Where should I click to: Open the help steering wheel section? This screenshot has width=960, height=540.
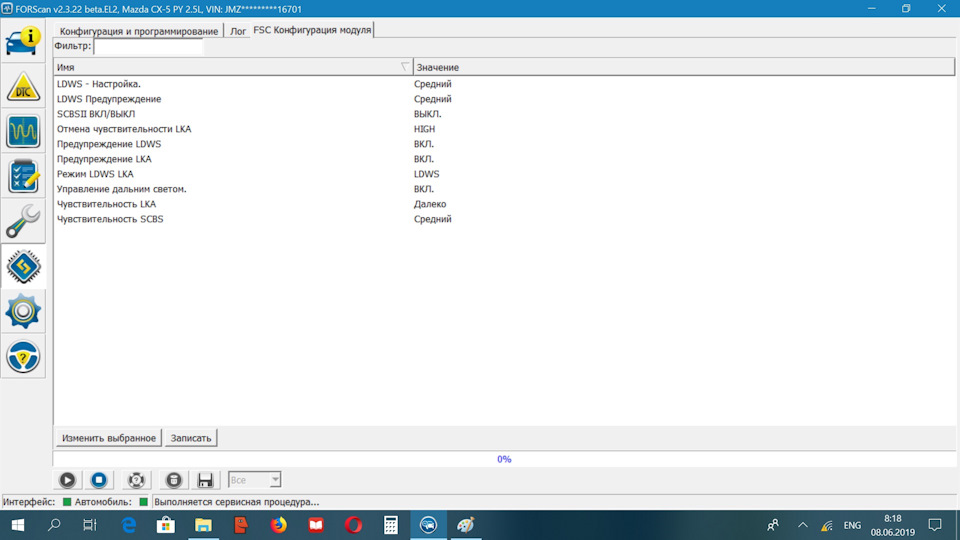pyautogui.click(x=23, y=357)
